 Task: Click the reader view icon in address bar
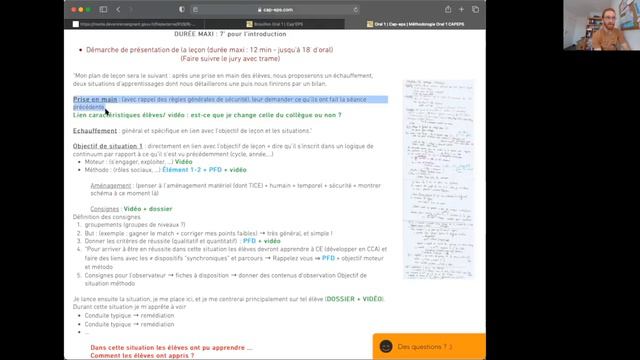(196, 10)
